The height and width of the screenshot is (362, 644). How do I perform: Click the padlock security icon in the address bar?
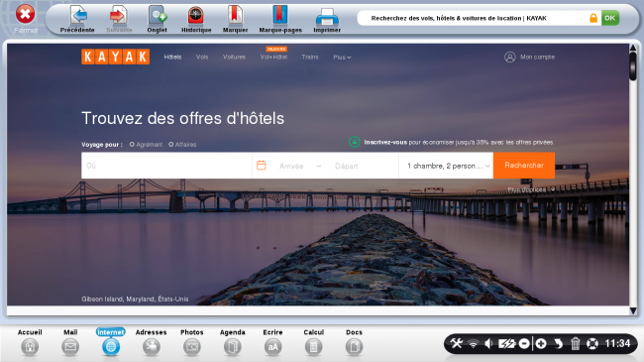593,18
